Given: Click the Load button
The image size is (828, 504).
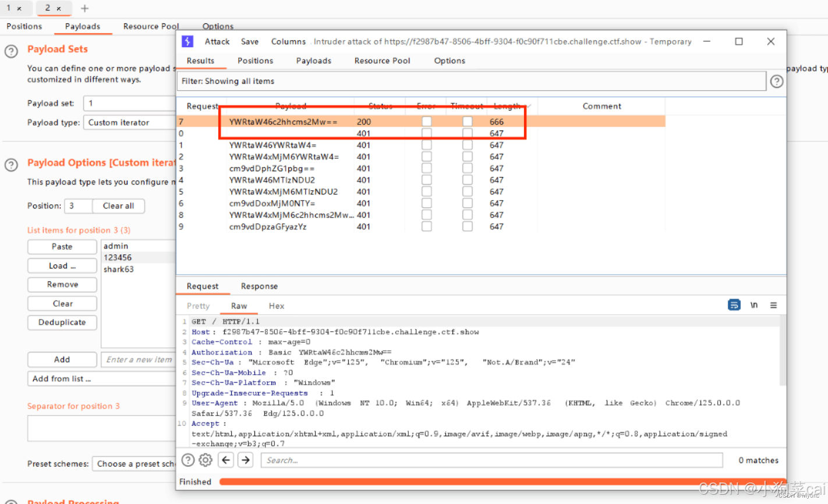Looking at the screenshot, I should tap(62, 266).
